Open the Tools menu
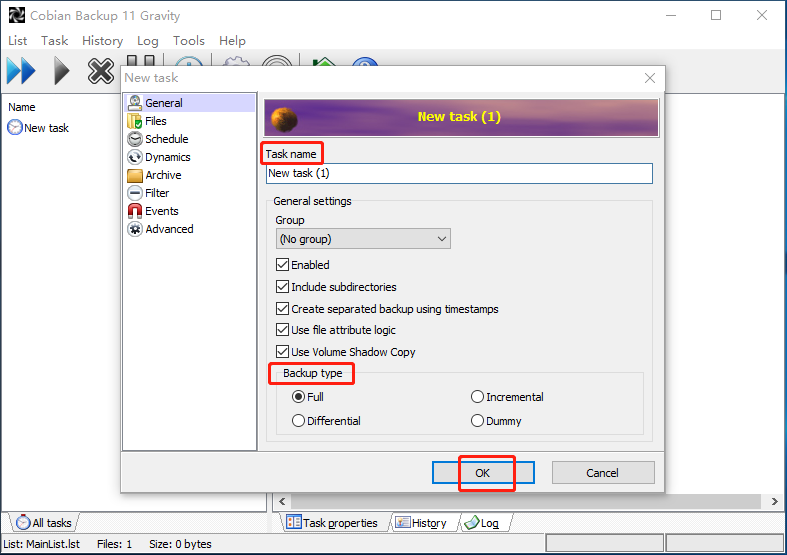Screen dimensions: 787x555 (x=189, y=41)
